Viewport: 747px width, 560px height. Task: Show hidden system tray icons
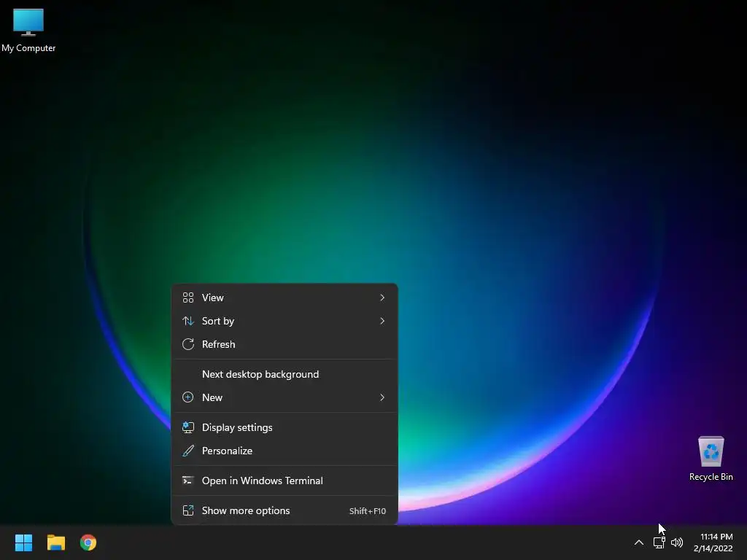(639, 542)
